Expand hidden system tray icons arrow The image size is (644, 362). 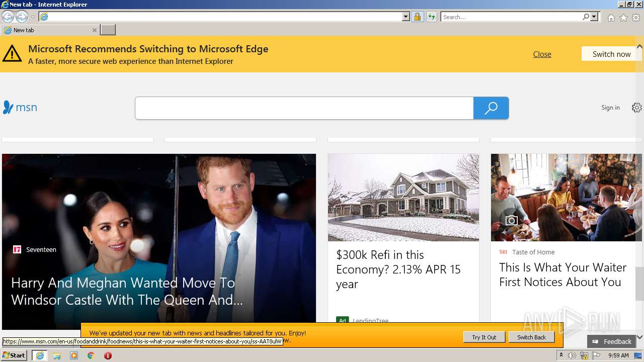(561, 355)
